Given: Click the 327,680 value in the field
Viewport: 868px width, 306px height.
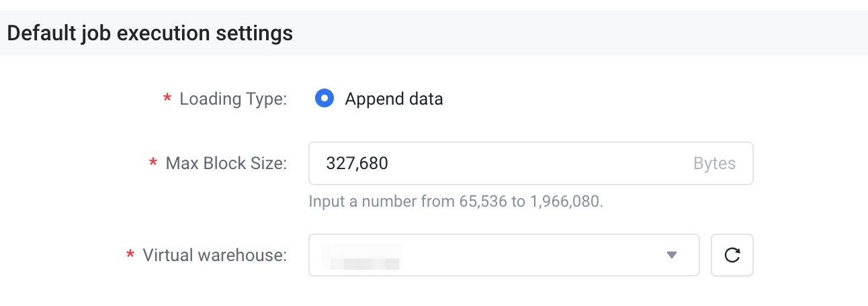Looking at the screenshot, I should click(357, 163).
